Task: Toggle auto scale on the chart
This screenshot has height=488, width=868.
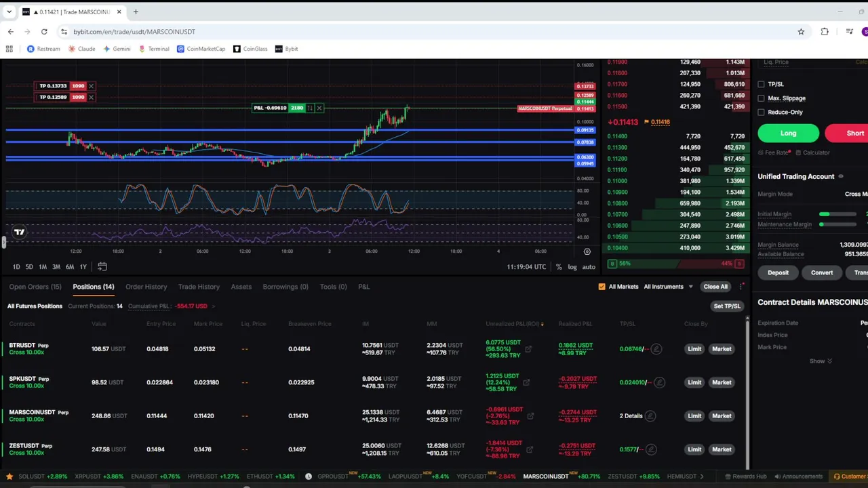Action: pyautogui.click(x=589, y=267)
